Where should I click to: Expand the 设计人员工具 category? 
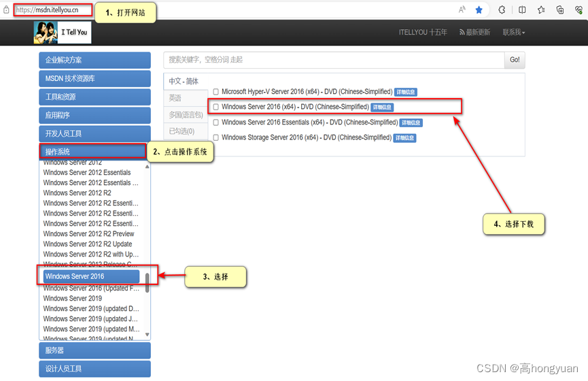95,369
